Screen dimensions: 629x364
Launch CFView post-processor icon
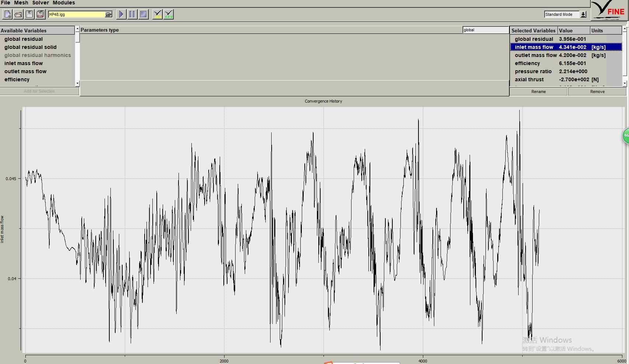click(169, 14)
